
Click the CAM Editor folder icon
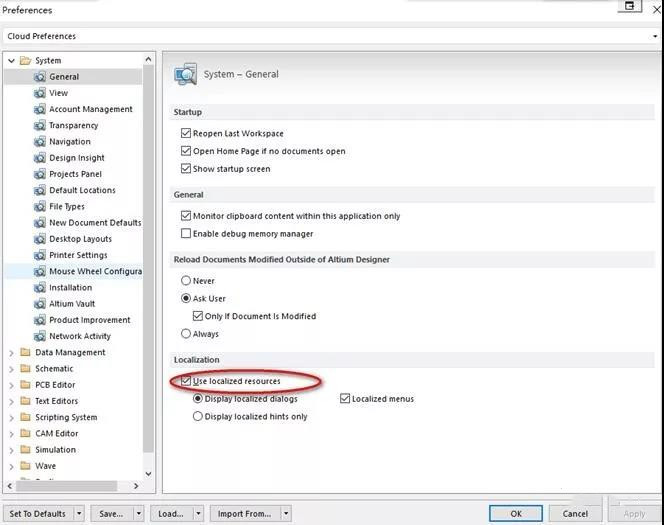pyautogui.click(x=25, y=434)
